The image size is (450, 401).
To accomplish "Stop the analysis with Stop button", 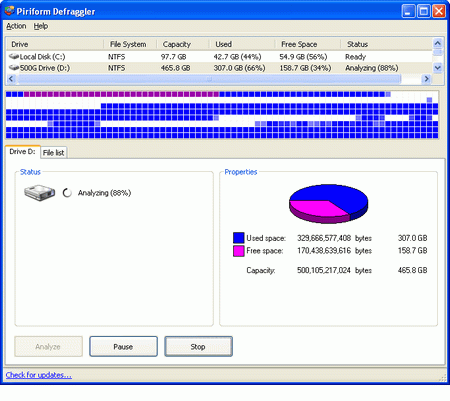I will click(x=198, y=347).
